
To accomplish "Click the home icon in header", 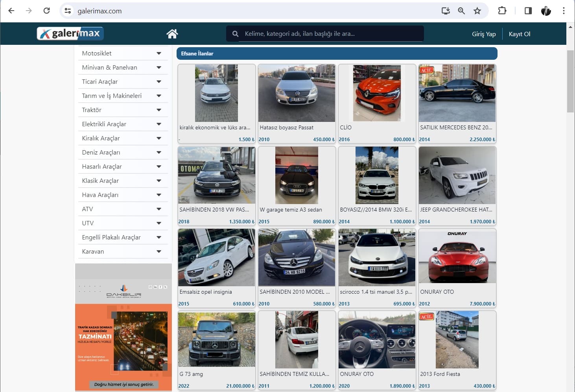I will 172,34.
